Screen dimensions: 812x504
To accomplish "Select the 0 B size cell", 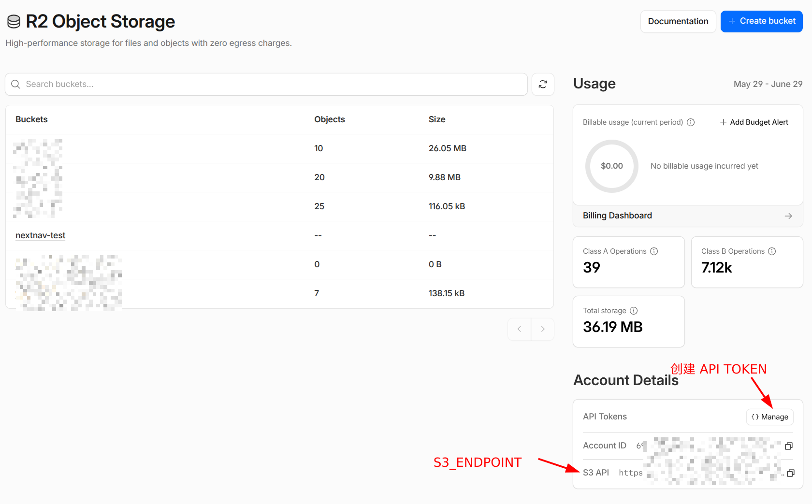I will click(435, 264).
